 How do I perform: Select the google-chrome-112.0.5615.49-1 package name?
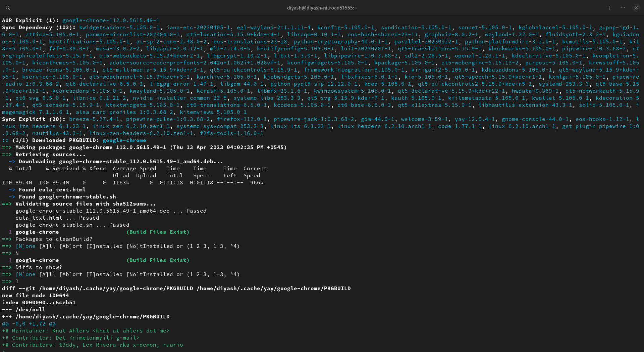[x=111, y=20]
